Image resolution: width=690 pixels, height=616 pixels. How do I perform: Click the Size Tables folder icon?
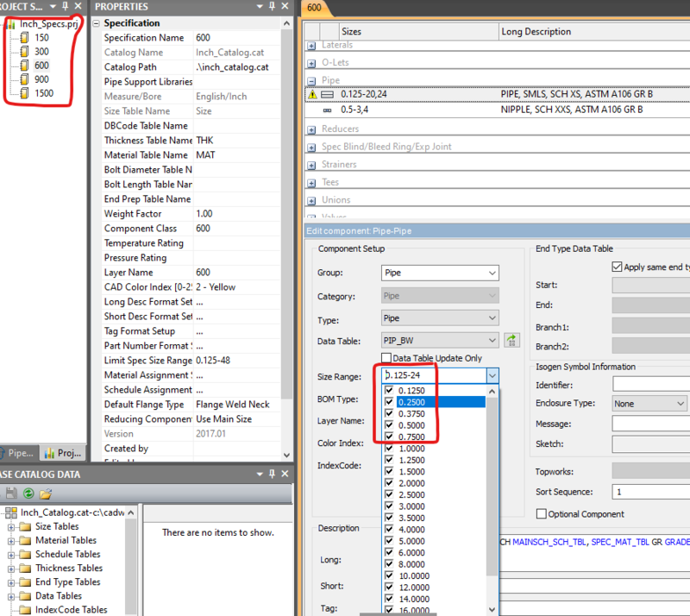coord(24,526)
